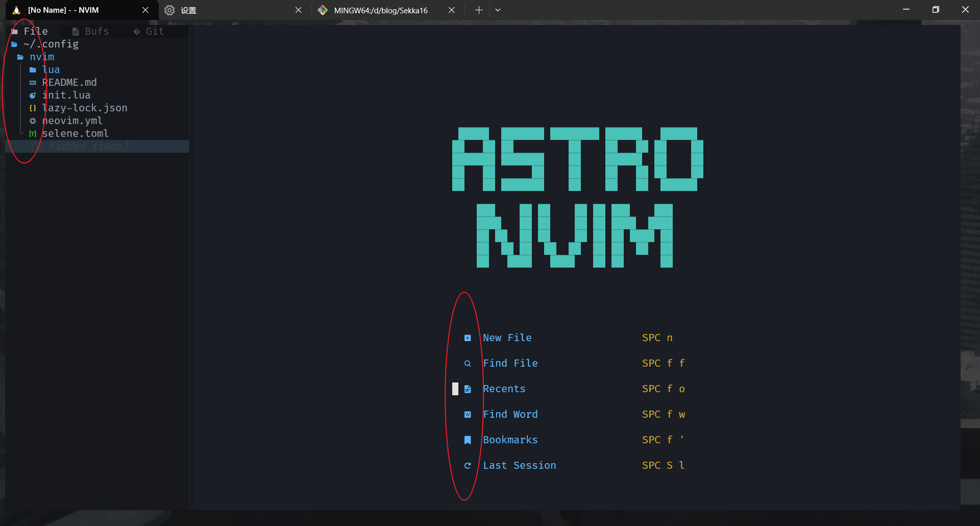Choose Last Session on the dashboard
The width and height of the screenshot is (980, 526).
520,466
